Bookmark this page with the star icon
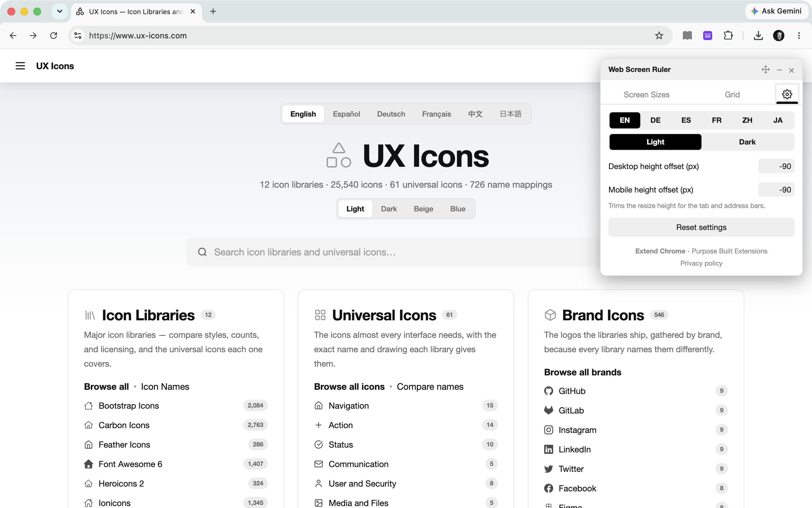This screenshot has height=508, width=812. (x=659, y=36)
